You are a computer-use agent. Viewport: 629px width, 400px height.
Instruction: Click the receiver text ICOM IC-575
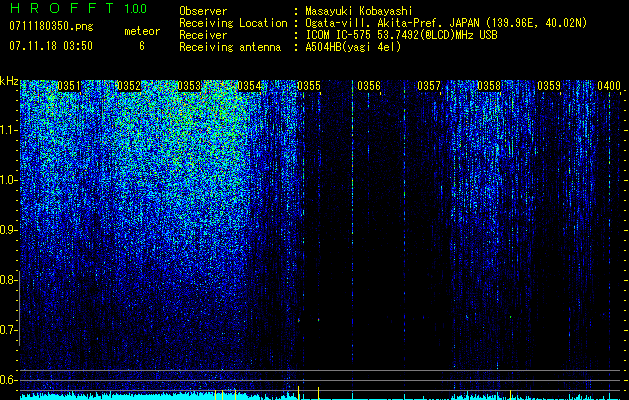click(x=339, y=35)
